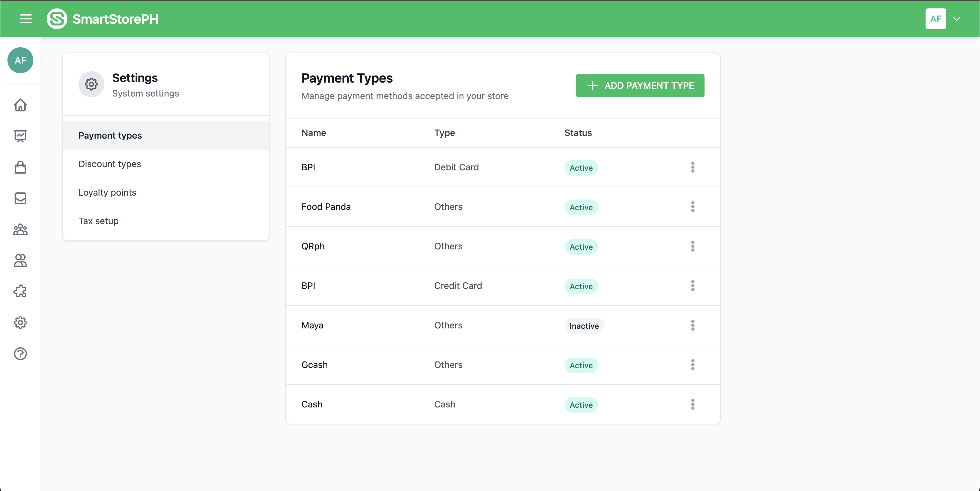The width and height of the screenshot is (980, 491).
Task: View customers via the people group icon
Action: tap(20, 230)
